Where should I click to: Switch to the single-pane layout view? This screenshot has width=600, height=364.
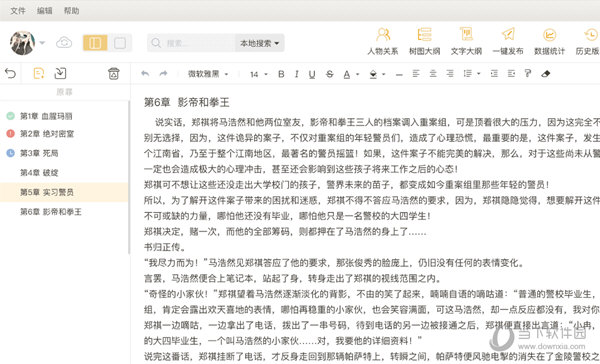(x=120, y=43)
